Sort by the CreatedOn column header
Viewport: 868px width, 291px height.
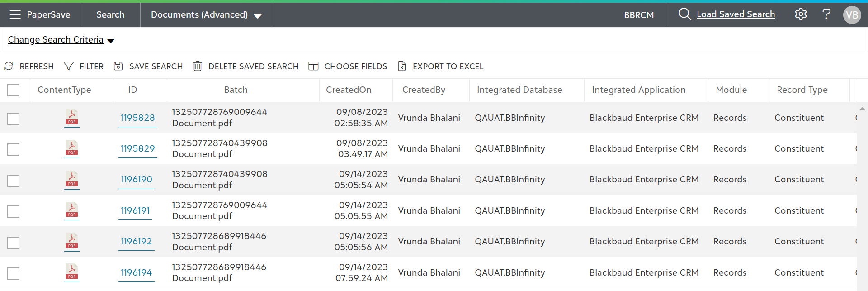[x=349, y=90]
